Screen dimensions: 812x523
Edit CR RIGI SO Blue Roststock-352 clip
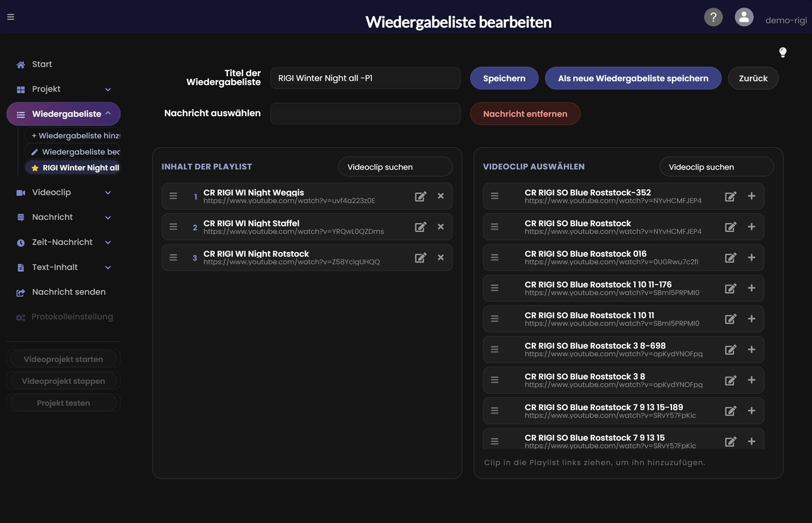(x=730, y=197)
